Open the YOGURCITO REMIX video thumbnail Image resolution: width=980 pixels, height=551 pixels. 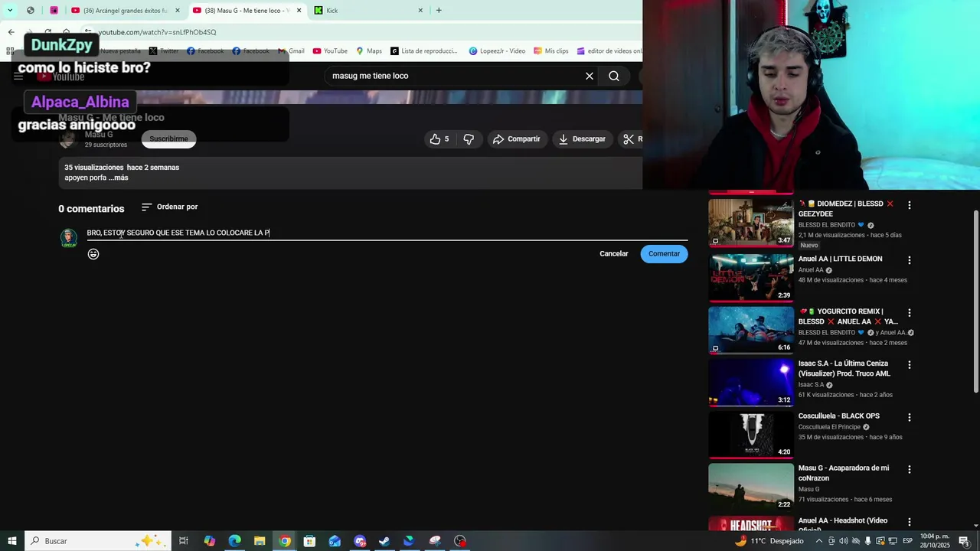pyautogui.click(x=751, y=330)
